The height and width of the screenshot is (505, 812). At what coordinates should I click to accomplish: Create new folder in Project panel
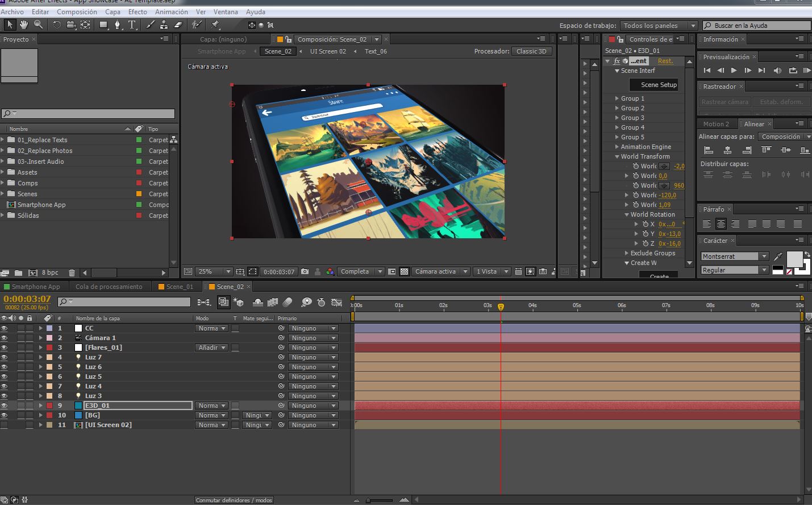pos(18,272)
